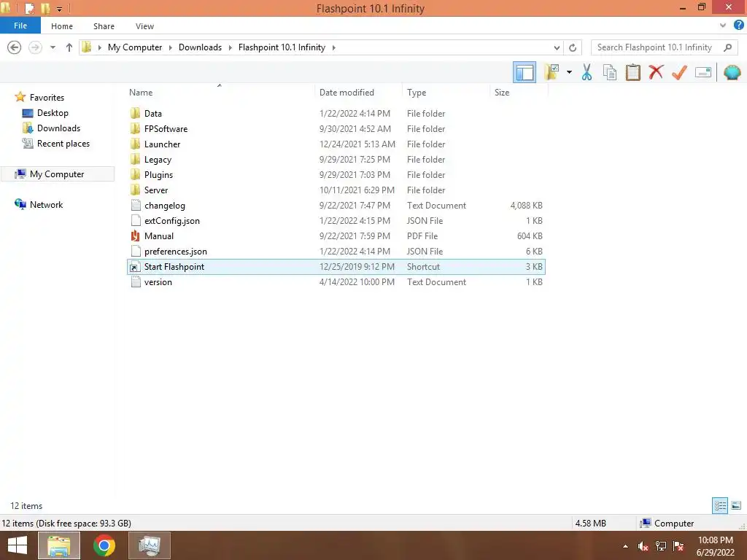Select My Computer in the navigation pane
The width and height of the screenshot is (747, 560).
[x=57, y=174]
